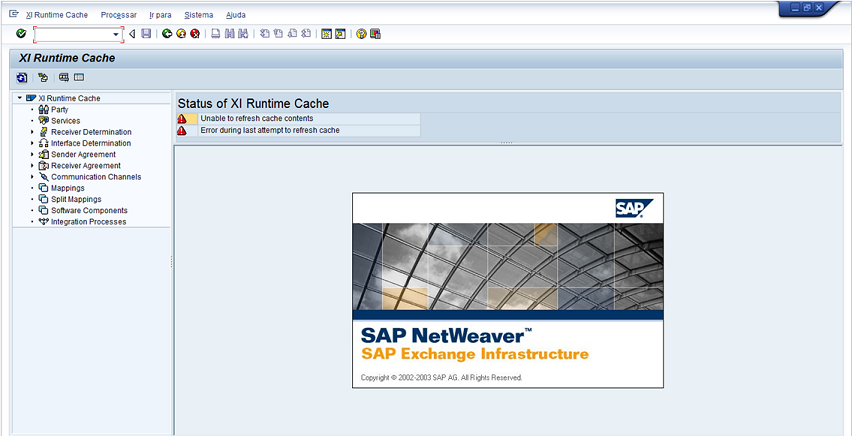Select the Receiver Agreement label
This screenshot has height=436, width=852.
[x=86, y=166]
